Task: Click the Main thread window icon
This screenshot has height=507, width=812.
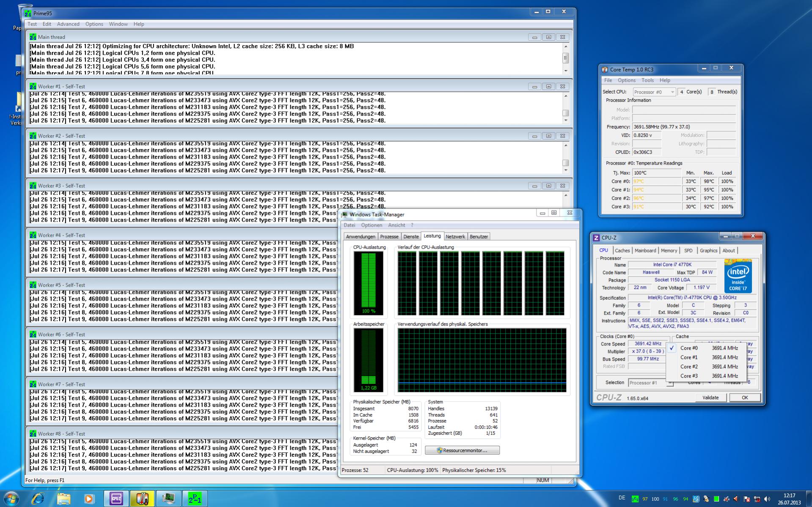Action: pyautogui.click(x=33, y=37)
